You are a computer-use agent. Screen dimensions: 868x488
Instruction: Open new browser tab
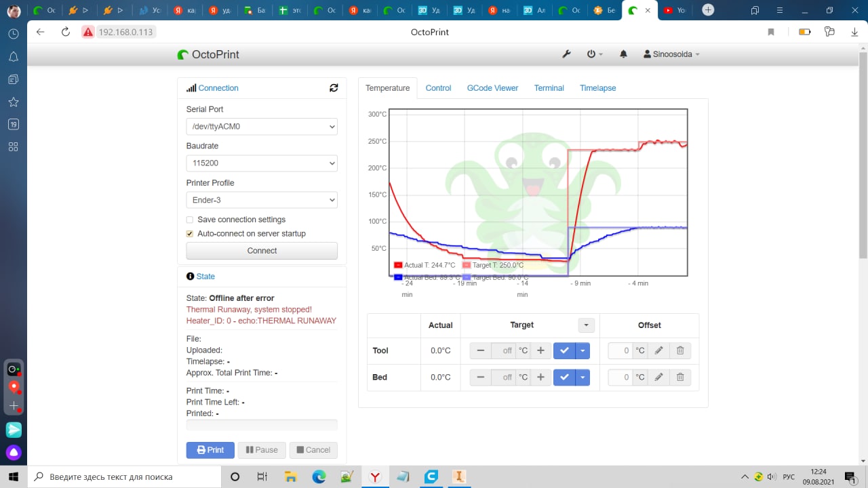click(708, 9)
